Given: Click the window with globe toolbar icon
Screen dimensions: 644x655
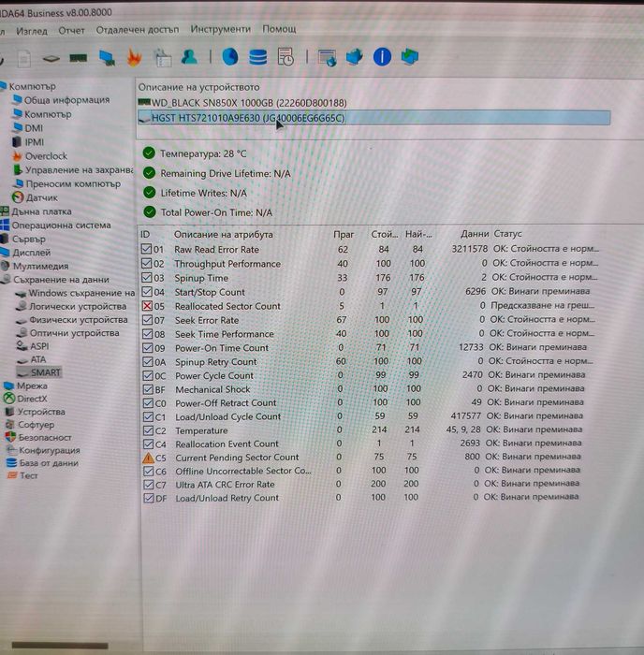Looking at the screenshot, I should [328, 57].
